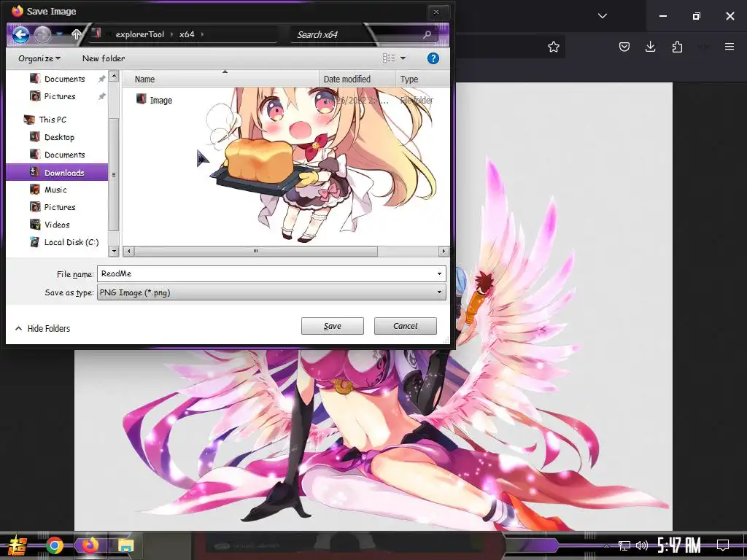Sort by Date modified column

click(357, 79)
